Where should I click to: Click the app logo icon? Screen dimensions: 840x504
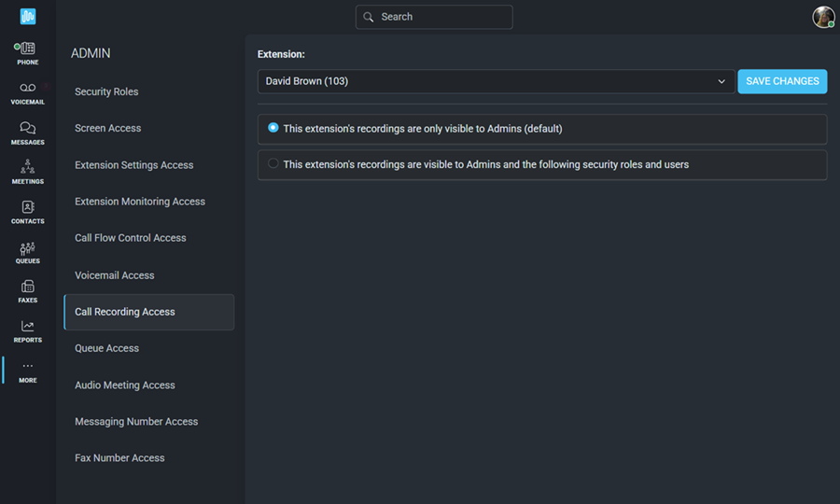28,16
